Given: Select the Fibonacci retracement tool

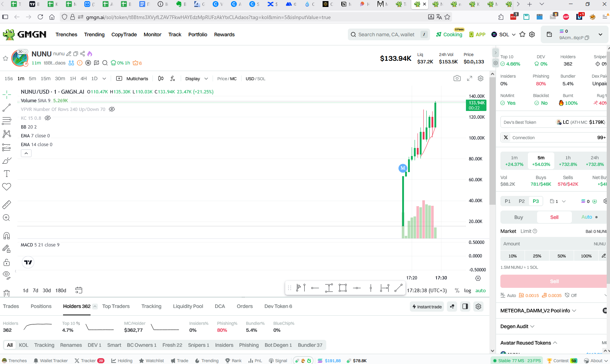Looking at the screenshot, I should 7,120.
